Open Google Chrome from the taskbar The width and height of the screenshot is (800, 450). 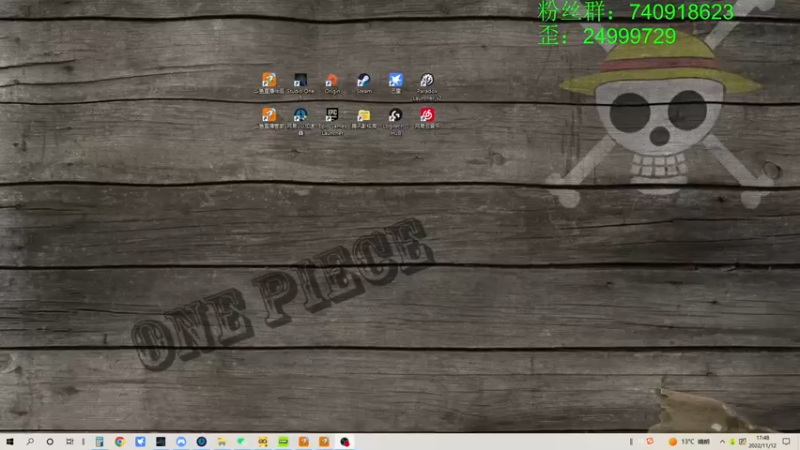pos(120,441)
